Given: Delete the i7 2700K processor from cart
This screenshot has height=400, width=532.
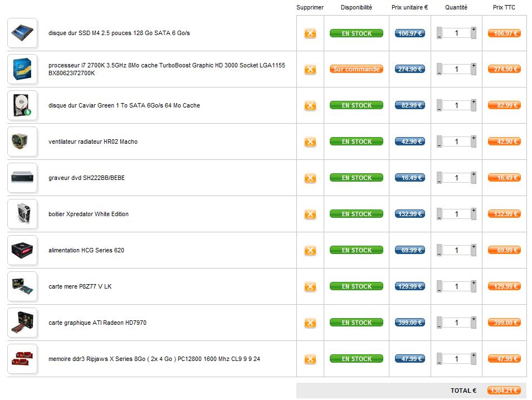Looking at the screenshot, I should pos(310,70).
